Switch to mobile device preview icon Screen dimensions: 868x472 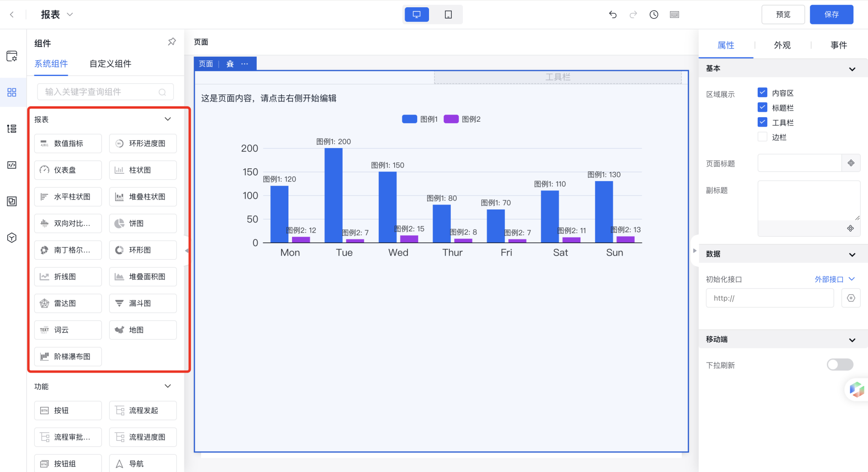tap(448, 14)
